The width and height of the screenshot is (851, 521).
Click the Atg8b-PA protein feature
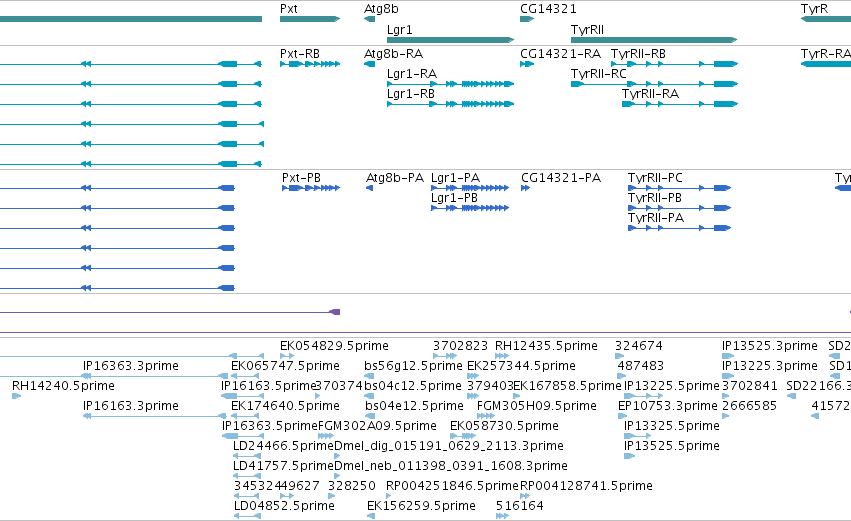point(370,188)
